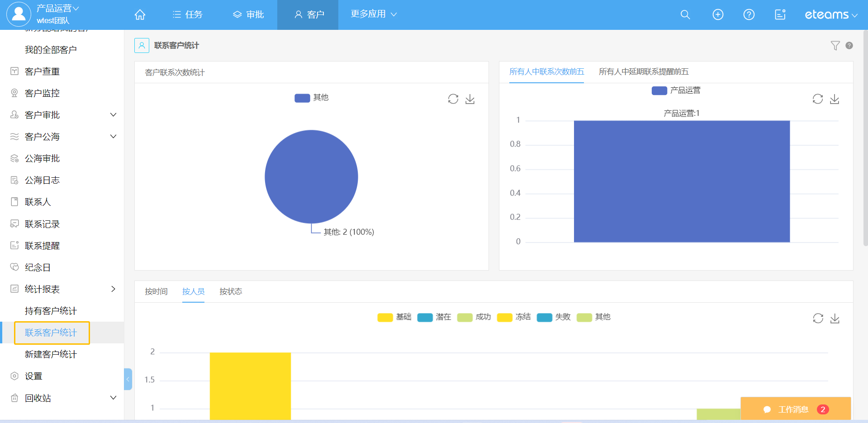Toggle 产品运营 legend in bar chart
Screen dimensions: 868x423
(676, 90)
